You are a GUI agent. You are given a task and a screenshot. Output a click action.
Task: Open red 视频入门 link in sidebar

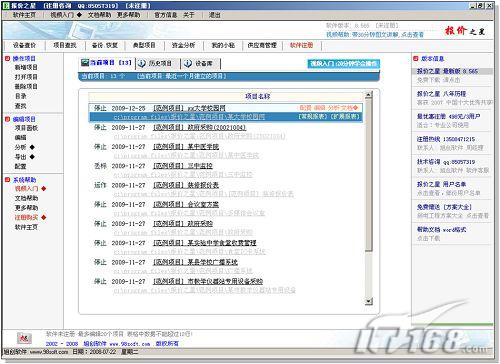(27, 189)
